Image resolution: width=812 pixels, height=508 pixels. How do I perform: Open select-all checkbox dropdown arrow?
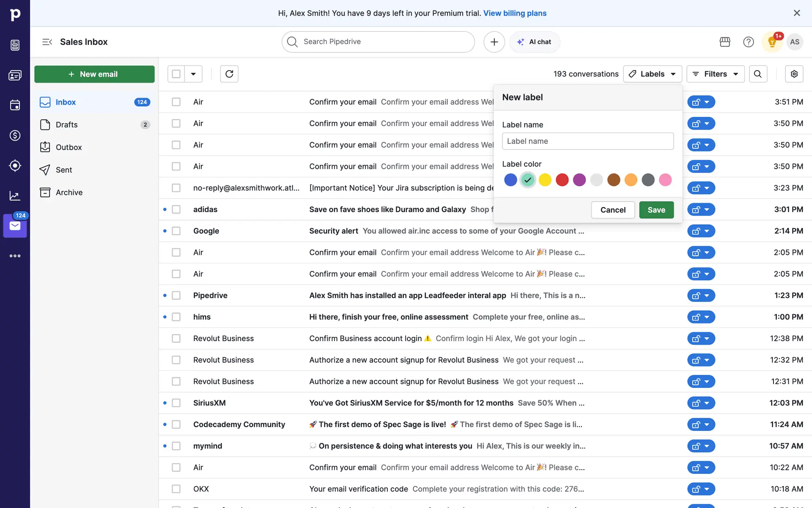[193, 74]
